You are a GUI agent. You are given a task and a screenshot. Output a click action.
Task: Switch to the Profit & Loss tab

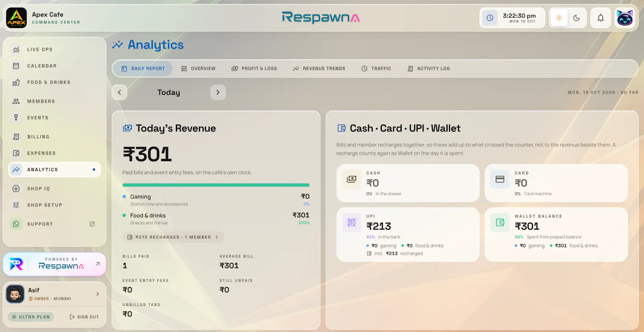click(x=254, y=69)
